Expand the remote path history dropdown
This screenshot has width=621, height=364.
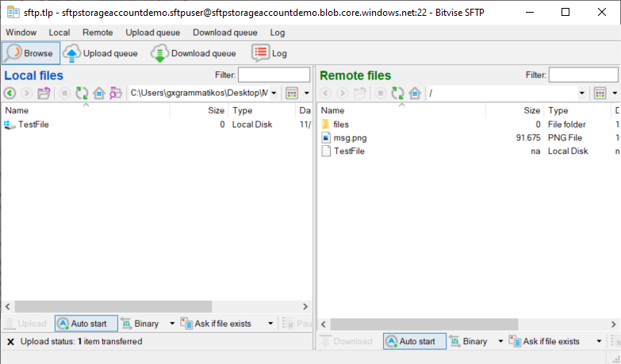(582, 94)
